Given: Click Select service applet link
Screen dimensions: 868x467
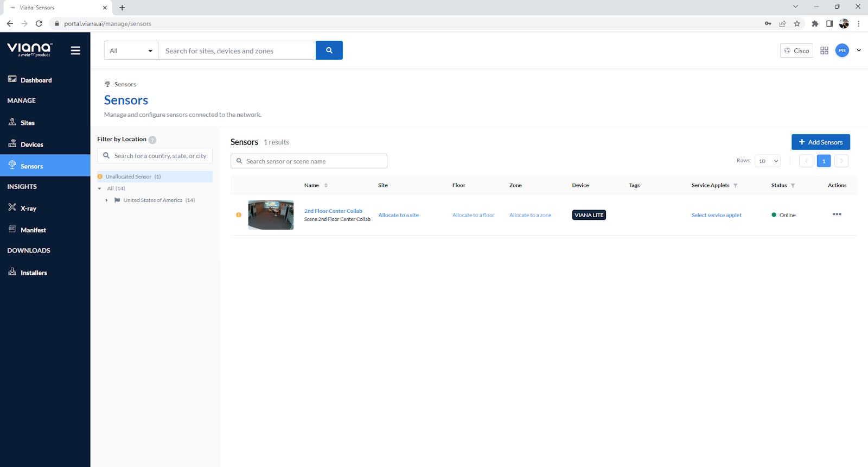Looking at the screenshot, I should (x=716, y=216).
